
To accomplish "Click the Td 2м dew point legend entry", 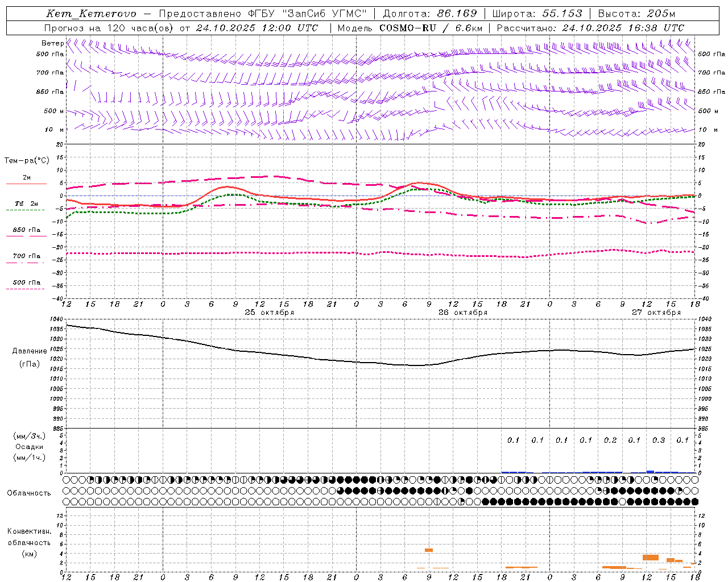I will (x=27, y=203).
